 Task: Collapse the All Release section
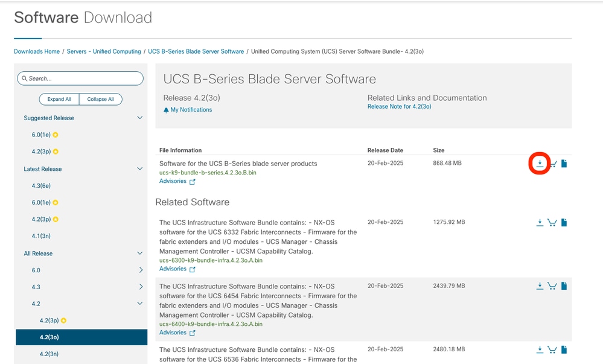tap(140, 253)
